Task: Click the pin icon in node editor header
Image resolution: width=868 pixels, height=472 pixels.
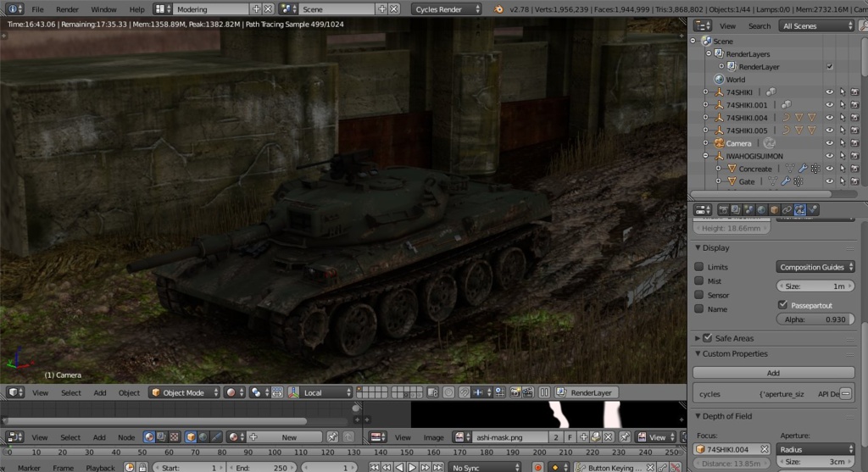Action: [332, 437]
